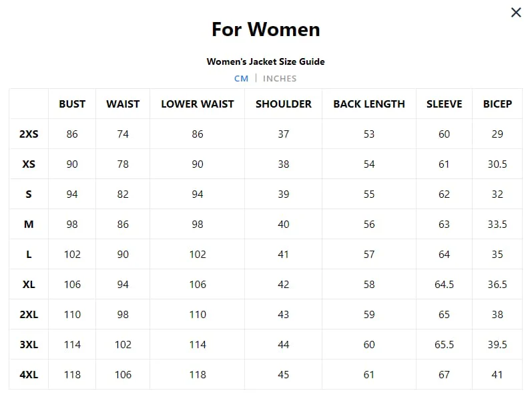
Task: Select the M size row label
Action: 29,224
